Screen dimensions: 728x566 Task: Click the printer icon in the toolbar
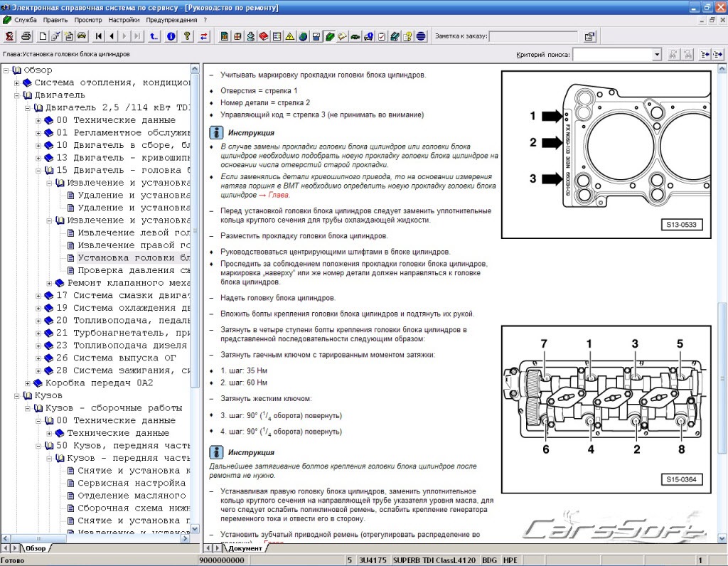click(26, 36)
